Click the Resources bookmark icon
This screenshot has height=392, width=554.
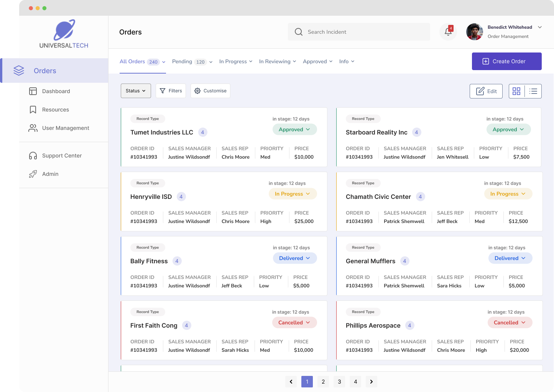(x=33, y=110)
